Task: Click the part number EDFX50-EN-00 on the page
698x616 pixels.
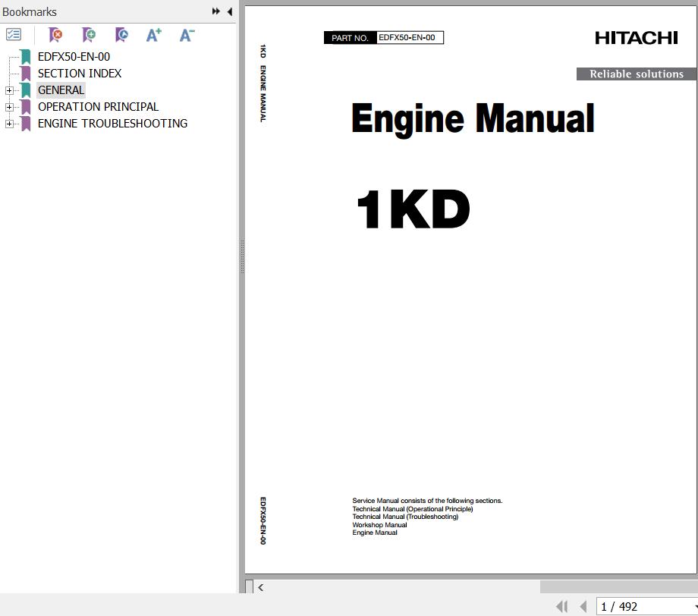Action: (407, 38)
